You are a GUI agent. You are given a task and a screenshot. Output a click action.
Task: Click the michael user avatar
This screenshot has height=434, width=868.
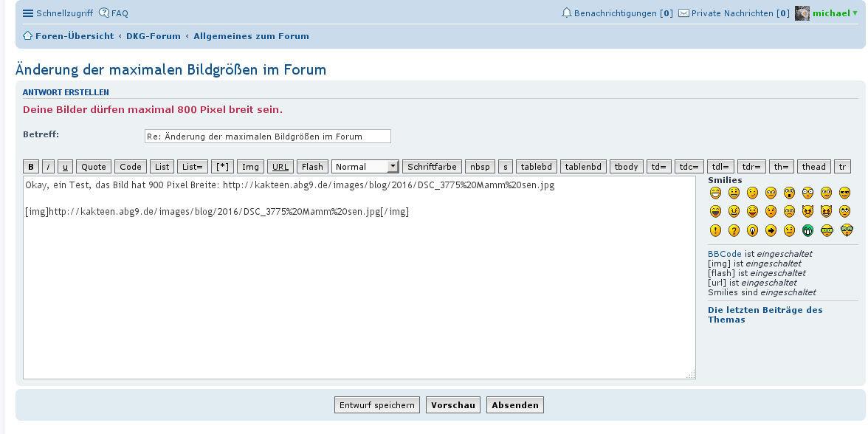tap(802, 13)
